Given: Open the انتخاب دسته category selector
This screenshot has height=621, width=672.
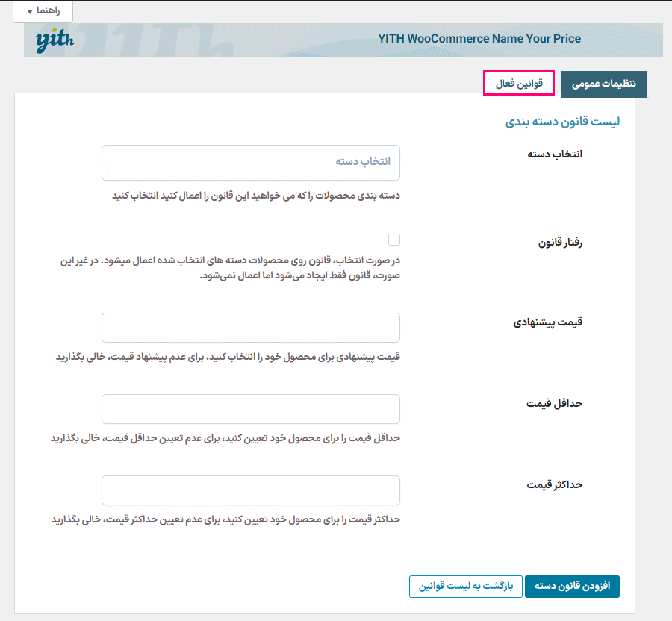Looking at the screenshot, I should (251, 162).
